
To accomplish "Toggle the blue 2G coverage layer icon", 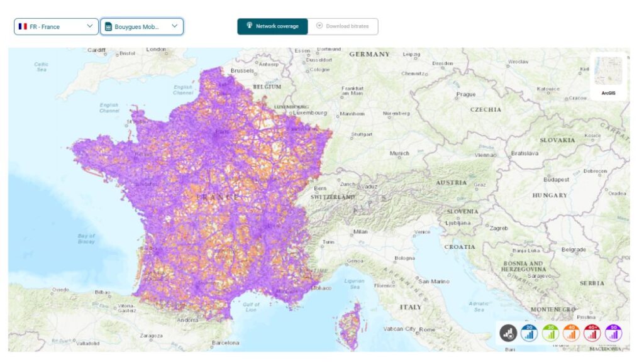I will [x=529, y=333].
